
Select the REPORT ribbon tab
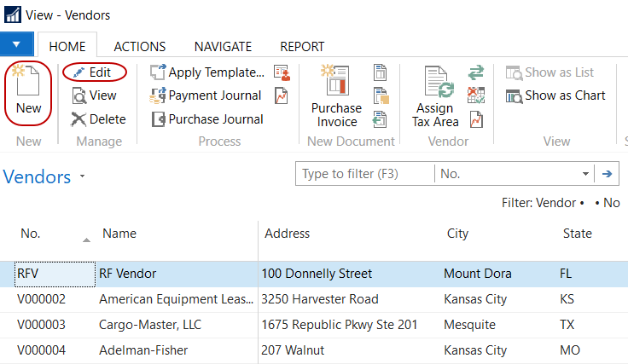(x=302, y=47)
